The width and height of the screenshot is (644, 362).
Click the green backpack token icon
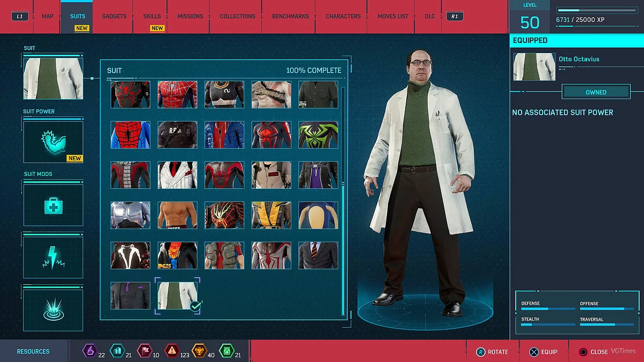(x=226, y=351)
